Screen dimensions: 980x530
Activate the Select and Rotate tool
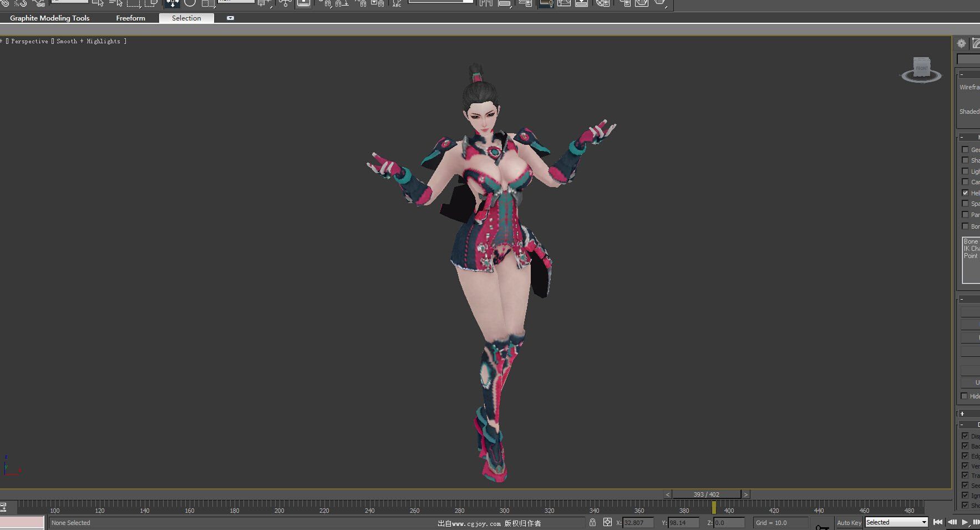point(190,3)
